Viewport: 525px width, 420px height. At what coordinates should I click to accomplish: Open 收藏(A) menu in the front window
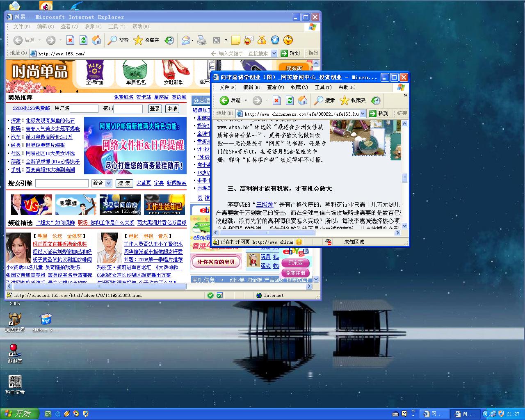299,87
